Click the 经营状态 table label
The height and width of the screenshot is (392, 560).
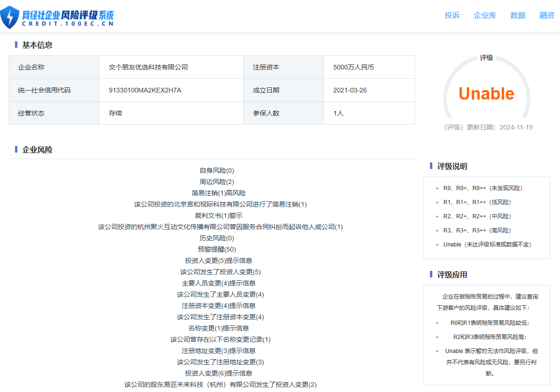(31, 113)
